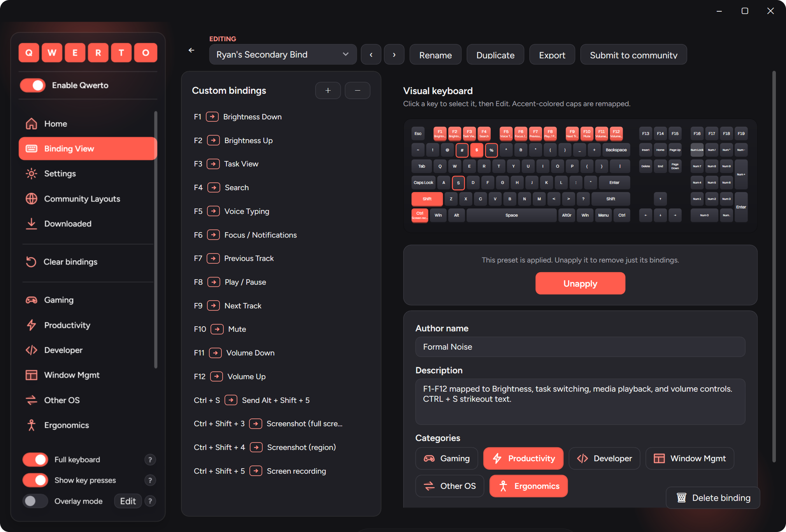Click the minus icon to remove a custom binding

pyautogui.click(x=357, y=91)
